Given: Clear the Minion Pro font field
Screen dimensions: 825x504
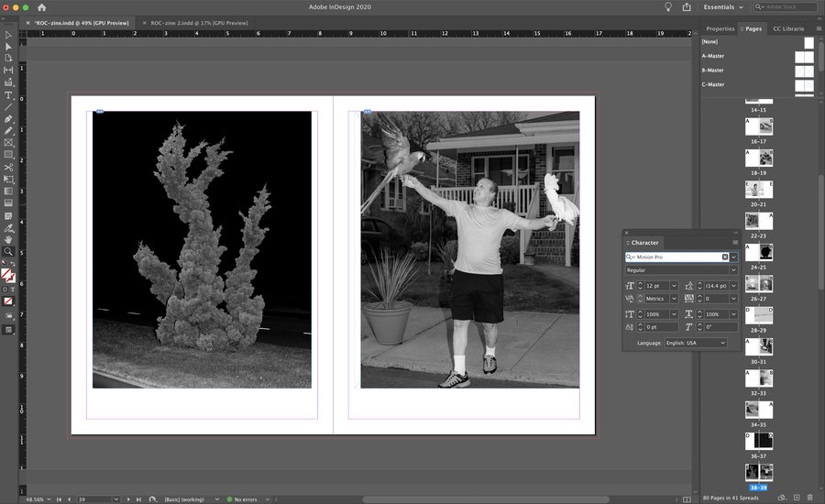Looking at the screenshot, I should pos(724,257).
